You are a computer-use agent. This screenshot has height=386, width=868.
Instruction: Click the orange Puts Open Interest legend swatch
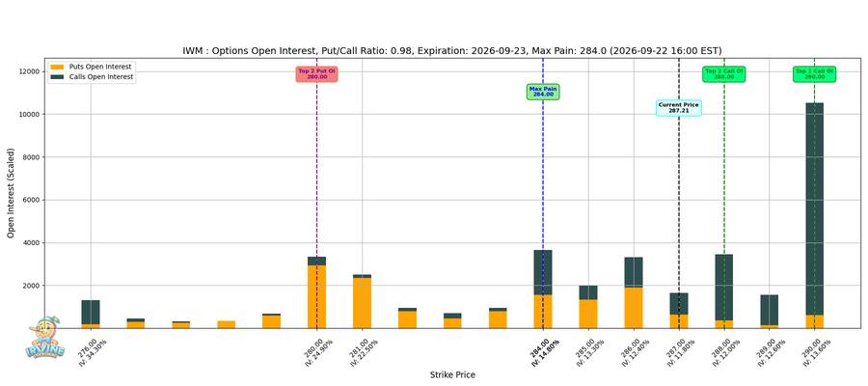[x=57, y=67]
